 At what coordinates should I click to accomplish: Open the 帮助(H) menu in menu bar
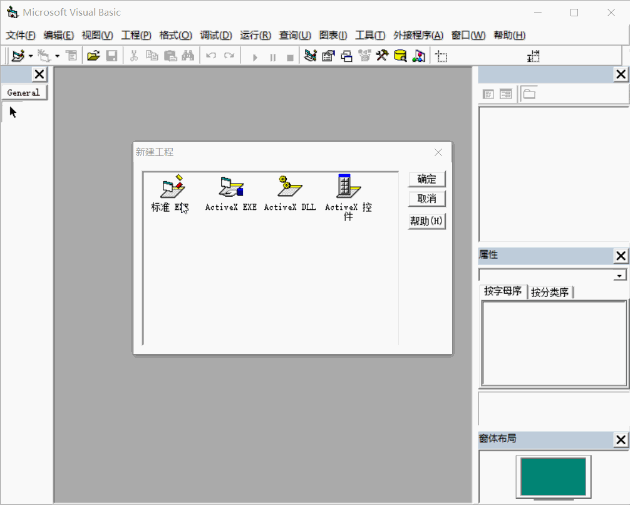click(509, 35)
